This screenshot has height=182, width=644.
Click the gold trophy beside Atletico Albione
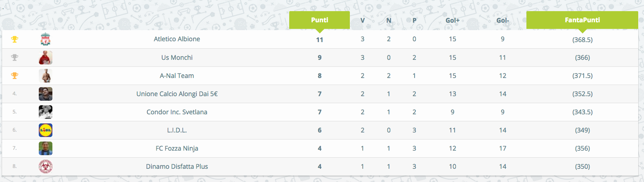[x=14, y=39]
